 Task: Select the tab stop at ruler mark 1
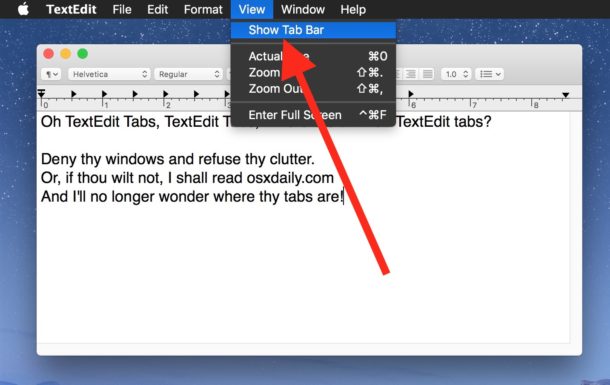click(x=104, y=94)
